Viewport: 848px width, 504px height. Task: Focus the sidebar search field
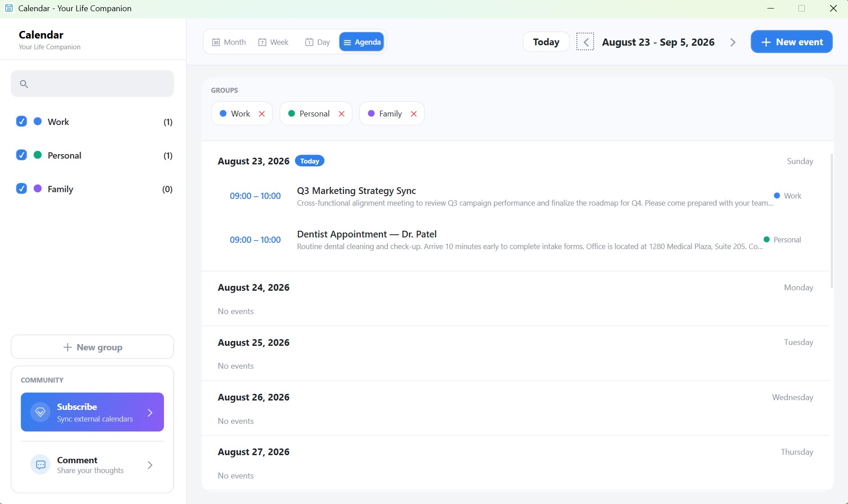[92, 84]
